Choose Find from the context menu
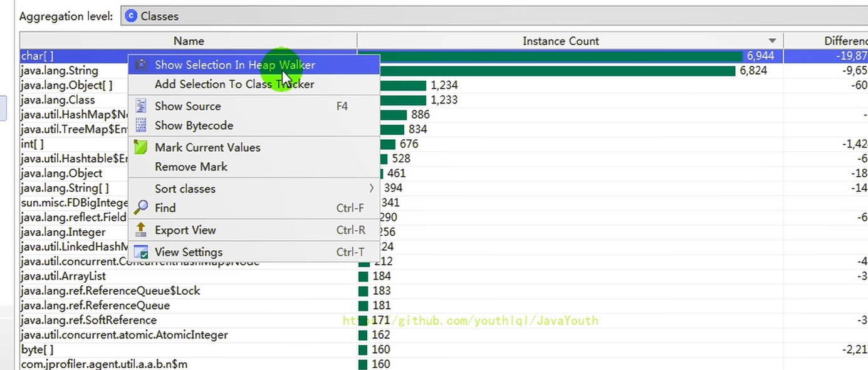This screenshot has width=868, height=370. (x=254, y=208)
